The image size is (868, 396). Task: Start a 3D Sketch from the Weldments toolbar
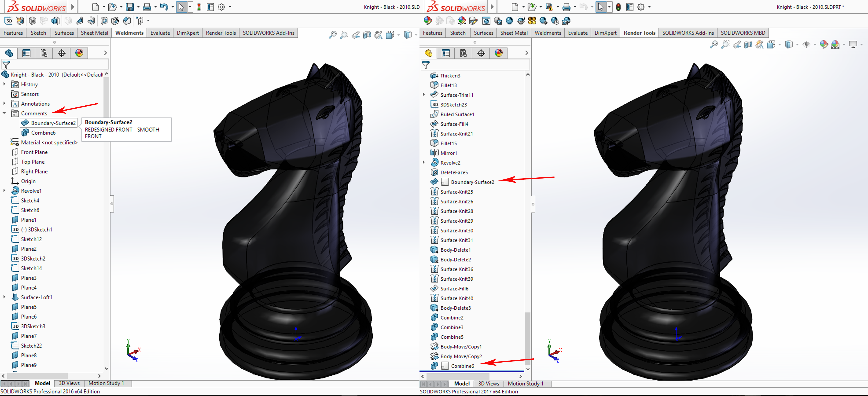point(9,21)
